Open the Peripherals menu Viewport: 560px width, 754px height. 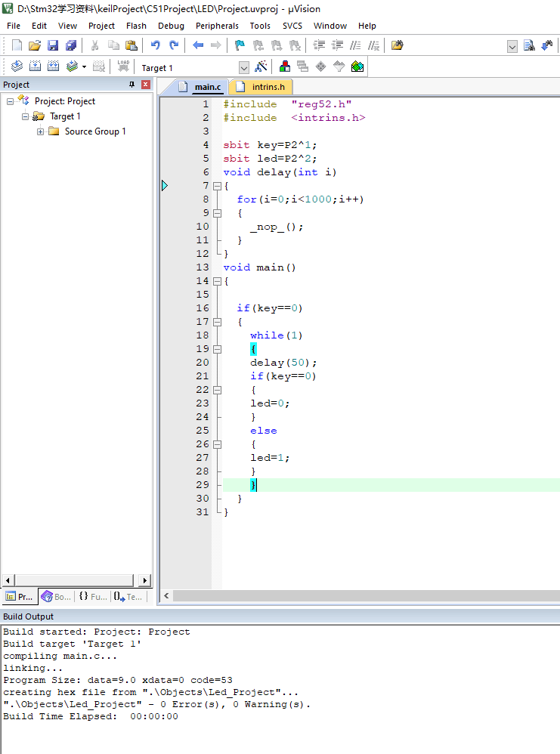click(x=217, y=26)
